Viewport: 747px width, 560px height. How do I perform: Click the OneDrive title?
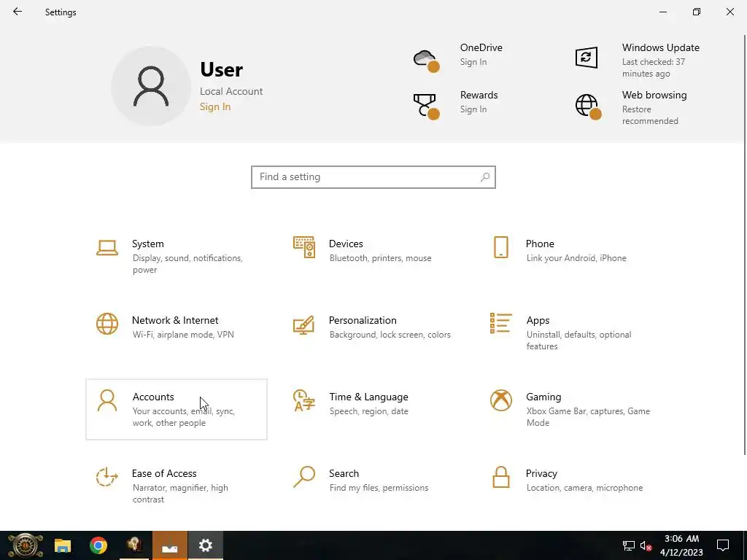[481, 47]
